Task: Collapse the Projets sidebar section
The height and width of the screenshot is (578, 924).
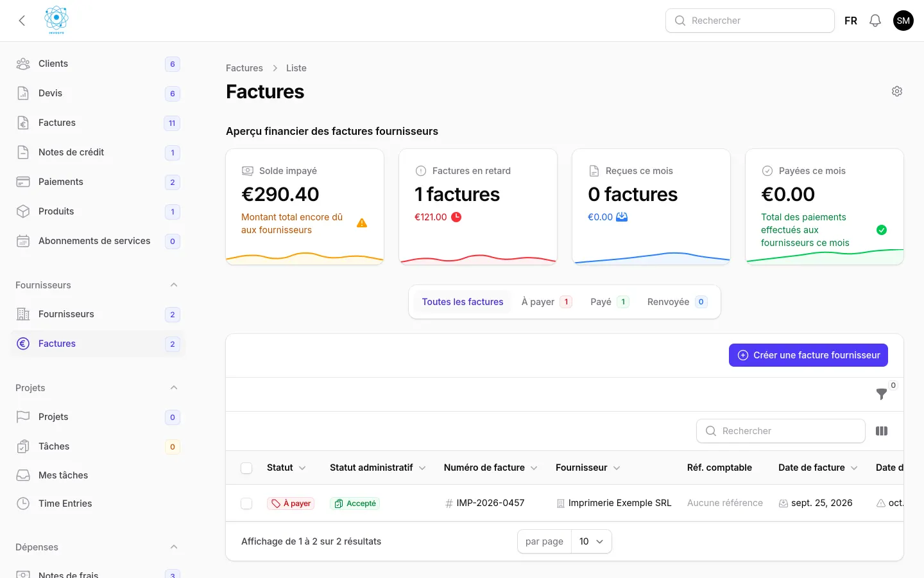Action: coord(174,387)
